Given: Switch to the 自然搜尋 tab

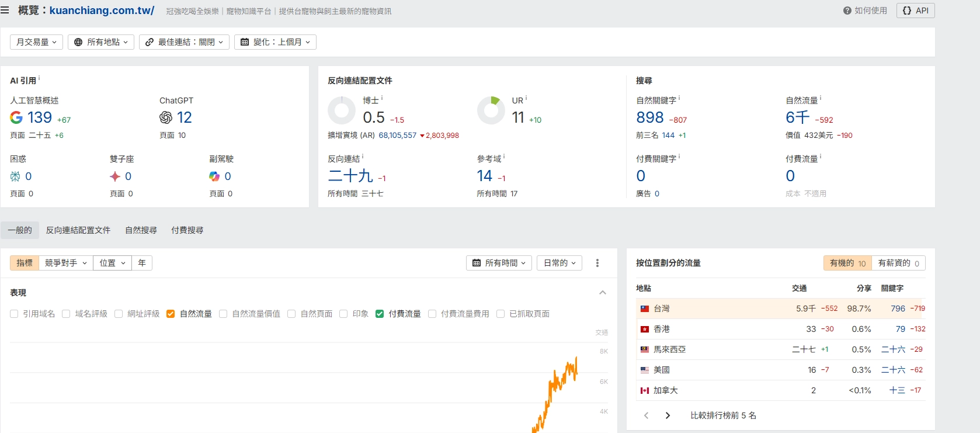Looking at the screenshot, I should click(141, 230).
